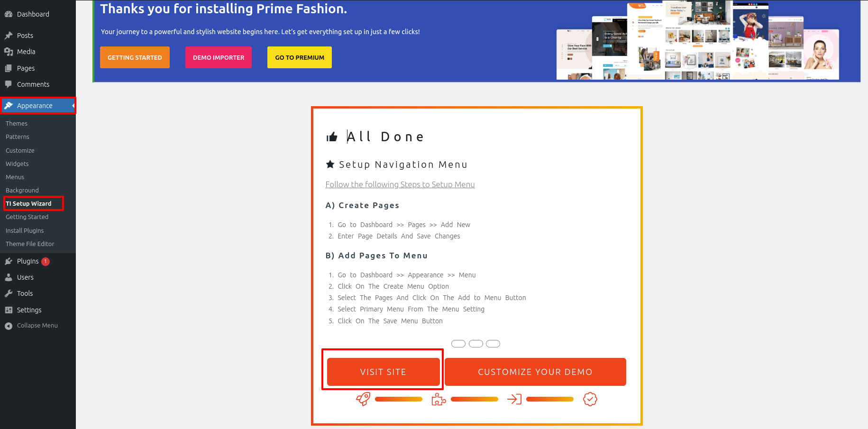
Task: Select the last slide indicator pill
Action: 493,344
